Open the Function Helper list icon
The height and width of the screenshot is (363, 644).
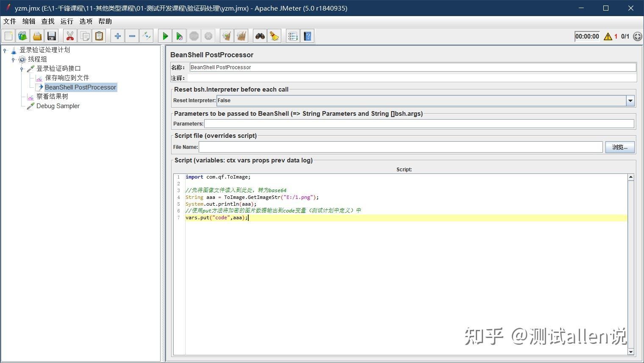tap(293, 36)
